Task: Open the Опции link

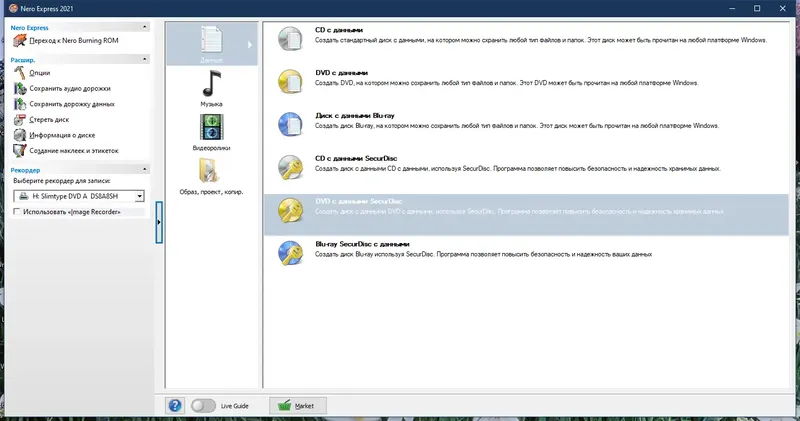Action: (x=40, y=73)
